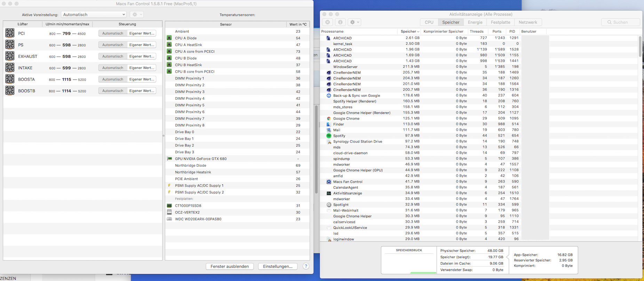Image resolution: width=644 pixels, height=281 pixels.
Task: Click the WDC WD20EARX drive icon
Action: [169, 219]
